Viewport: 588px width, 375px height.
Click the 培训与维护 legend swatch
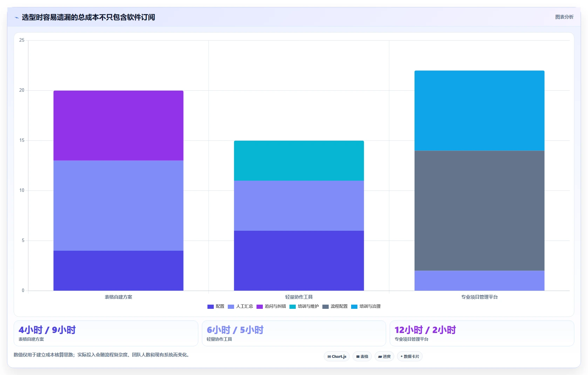pos(293,307)
